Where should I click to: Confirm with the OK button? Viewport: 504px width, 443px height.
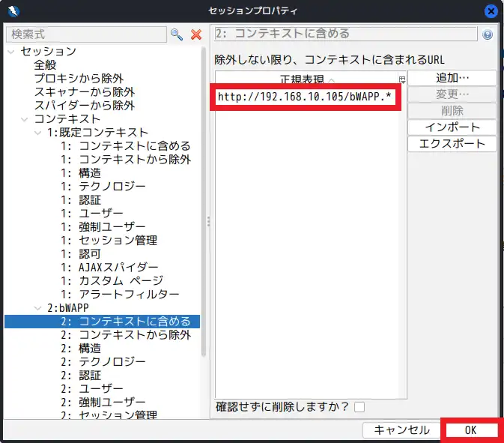click(471, 430)
